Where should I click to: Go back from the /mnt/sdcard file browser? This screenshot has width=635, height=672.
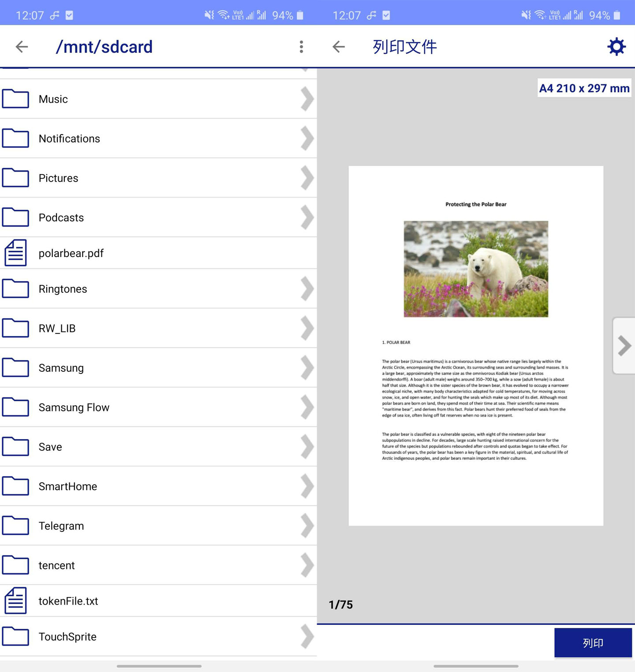click(x=22, y=47)
